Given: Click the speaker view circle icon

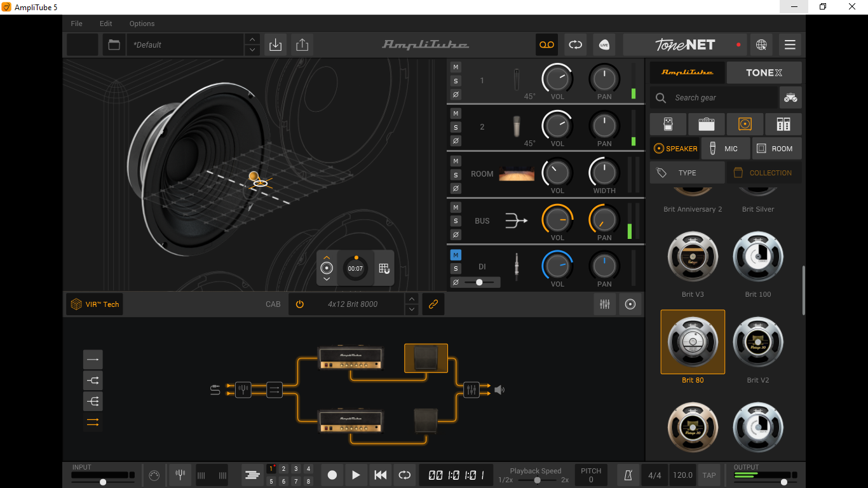Looking at the screenshot, I should click(630, 304).
